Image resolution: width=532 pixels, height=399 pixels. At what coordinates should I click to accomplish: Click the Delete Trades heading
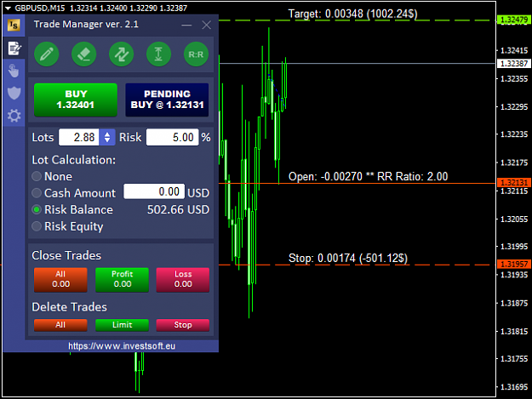tap(70, 307)
